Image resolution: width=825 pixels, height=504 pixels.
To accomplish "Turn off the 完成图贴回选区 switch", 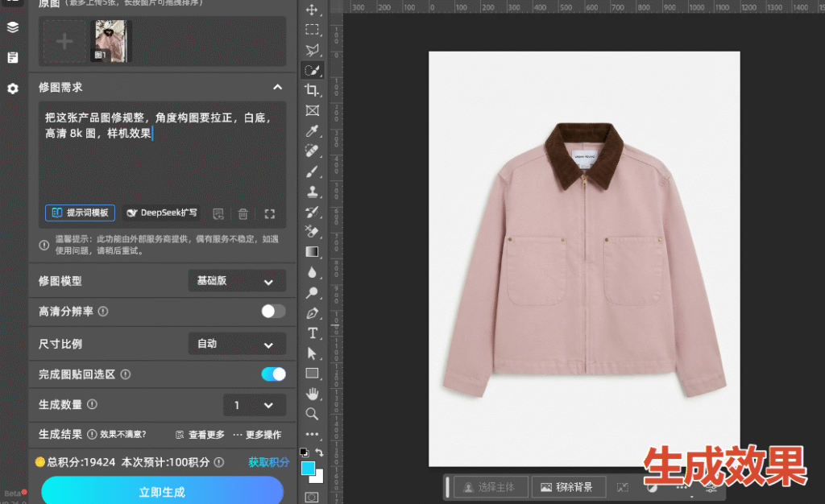I will (273, 374).
